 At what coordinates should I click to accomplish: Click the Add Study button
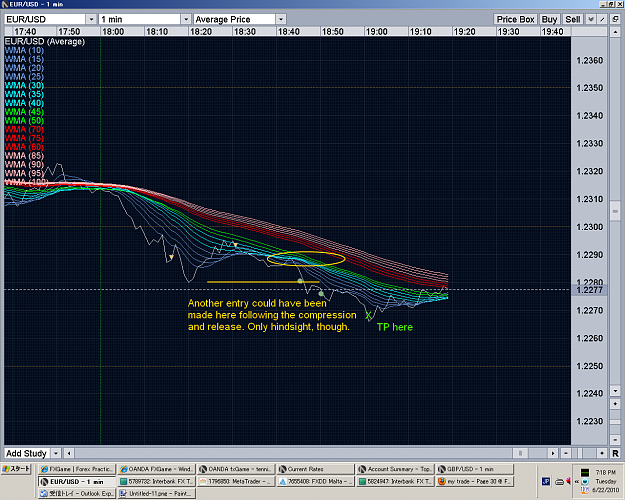pos(26,453)
